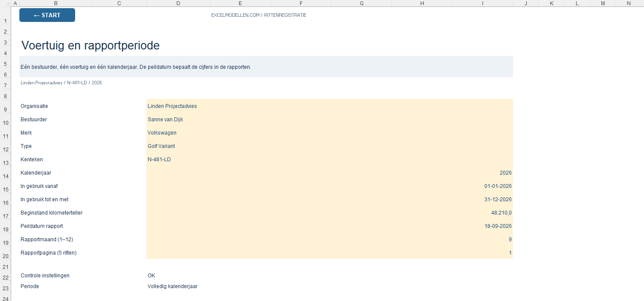This screenshot has height=301, width=644.
Task: Click the EXCELMODELLEN.COM / RITTENREGISTRATIE header text
Action: (x=259, y=15)
